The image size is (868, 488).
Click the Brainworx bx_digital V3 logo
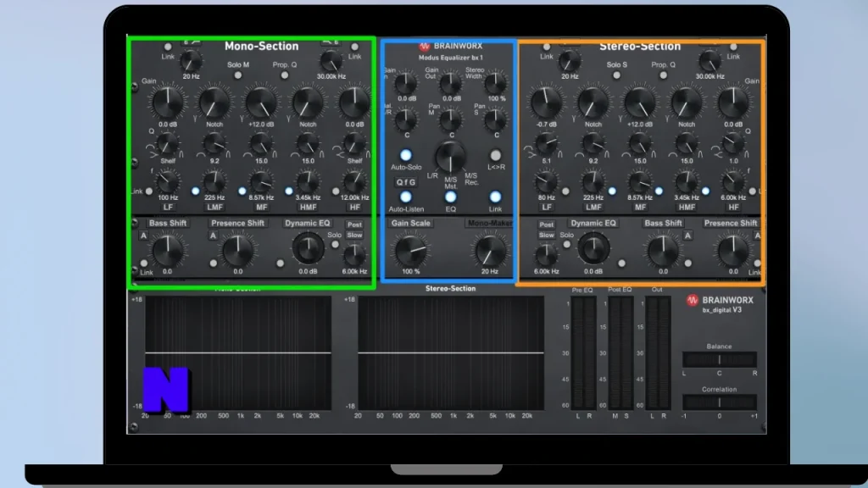pos(720,304)
